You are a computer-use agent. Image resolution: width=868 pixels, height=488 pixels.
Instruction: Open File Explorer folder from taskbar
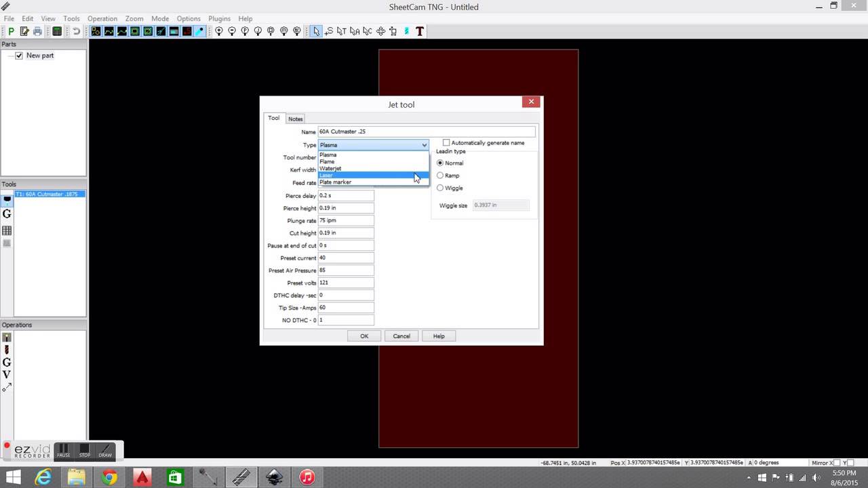click(76, 477)
